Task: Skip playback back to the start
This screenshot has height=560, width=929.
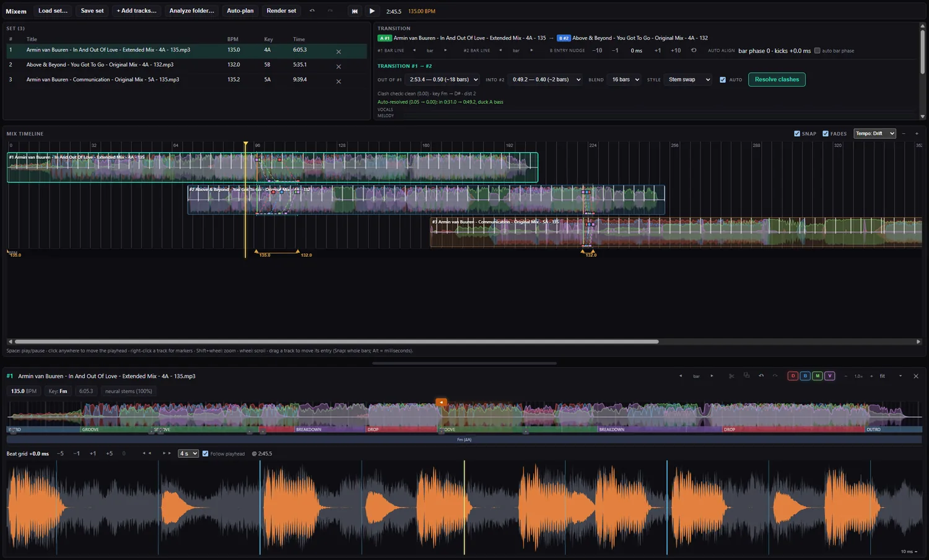Action: (354, 11)
